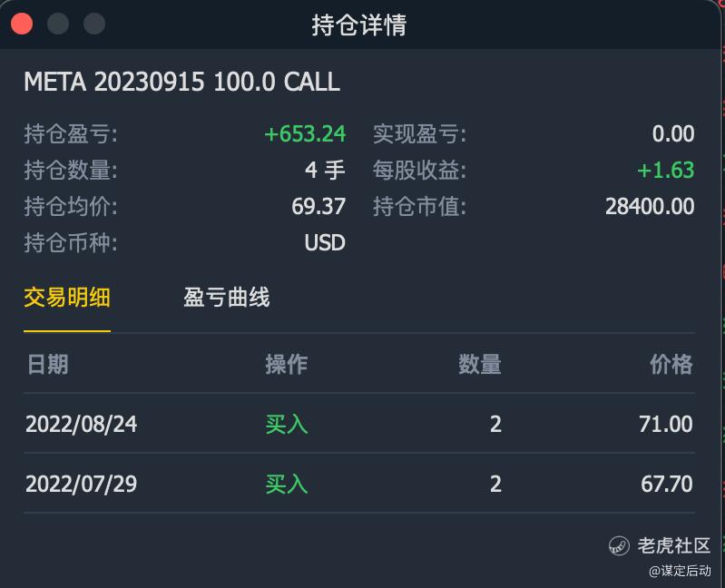Click 买入 in the 2022/08/24 row
Image resolution: width=725 pixels, height=588 pixels.
(x=287, y=424)
